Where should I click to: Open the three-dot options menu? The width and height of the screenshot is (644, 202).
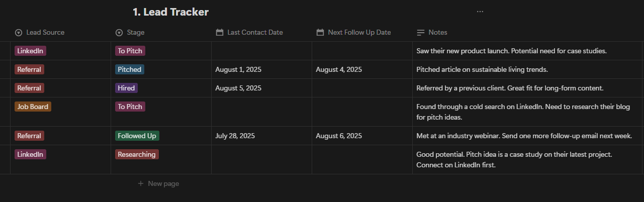pos(480,12)
